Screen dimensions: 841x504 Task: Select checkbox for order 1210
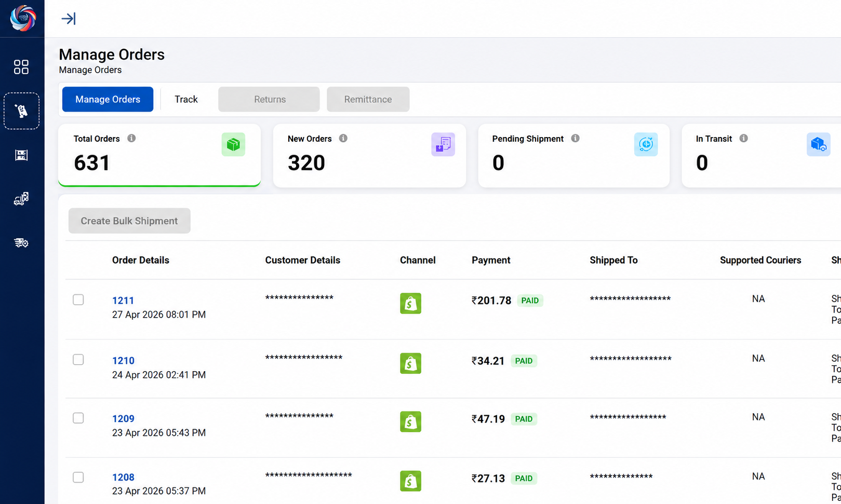coord(78,360)
